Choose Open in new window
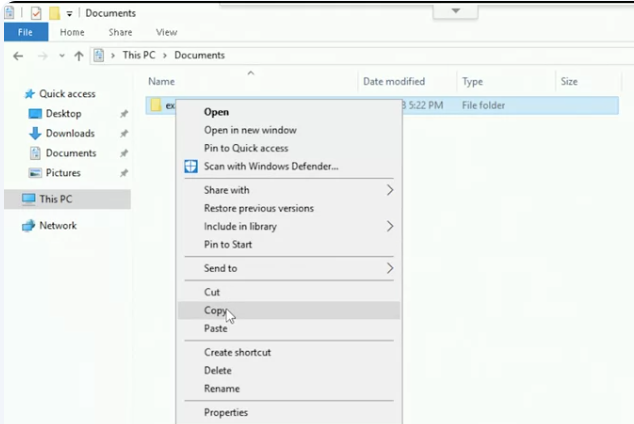634x424 pixels. (250, 130)
